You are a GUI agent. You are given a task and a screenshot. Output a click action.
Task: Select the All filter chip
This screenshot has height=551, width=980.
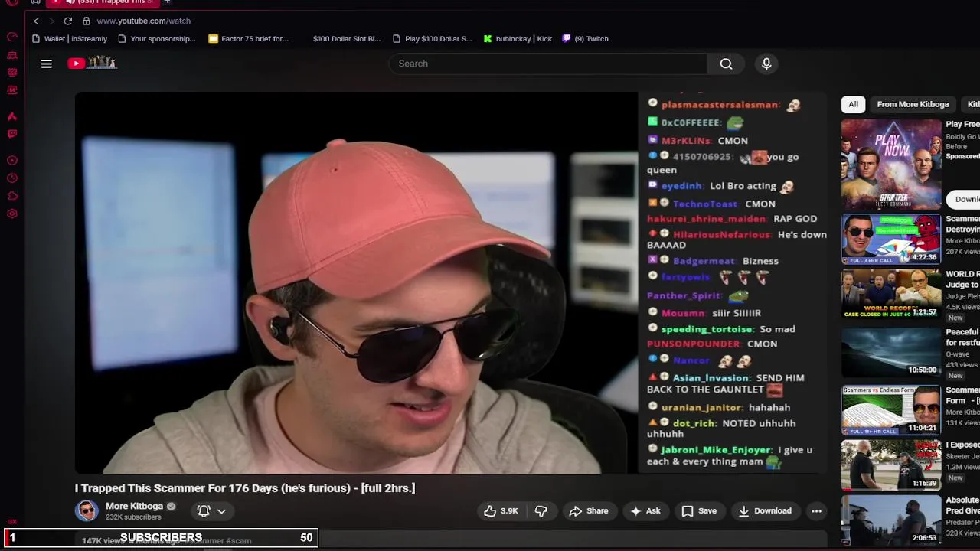853,104
